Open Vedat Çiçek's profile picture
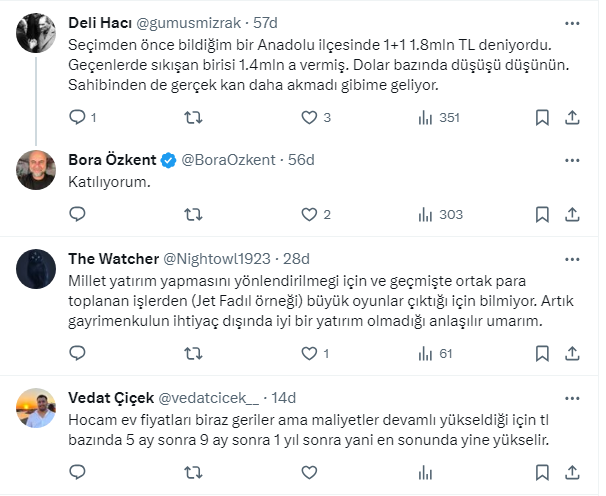The height and width of the screenshot is (496, 606). coord(37,407)
